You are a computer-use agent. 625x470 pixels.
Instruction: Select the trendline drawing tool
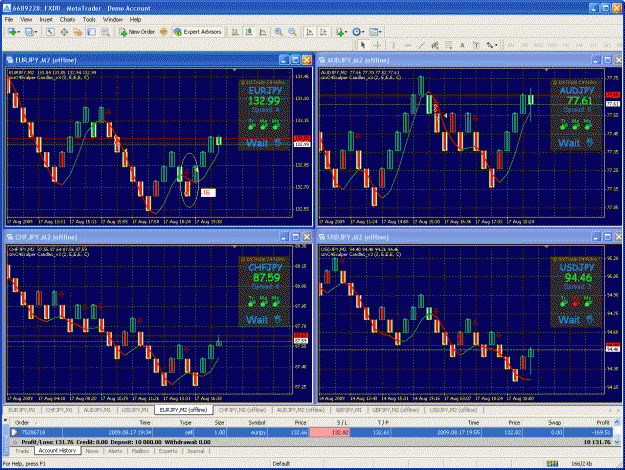coord(421,45)
